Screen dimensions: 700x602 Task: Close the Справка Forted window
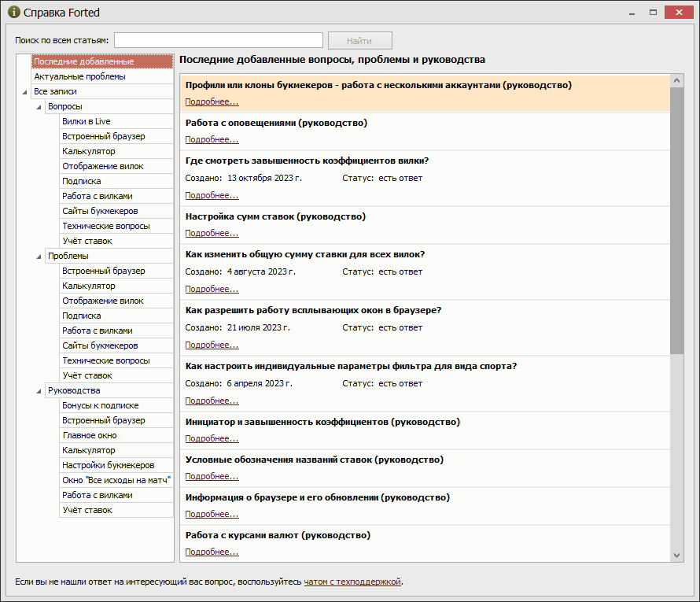click(679, 12)
